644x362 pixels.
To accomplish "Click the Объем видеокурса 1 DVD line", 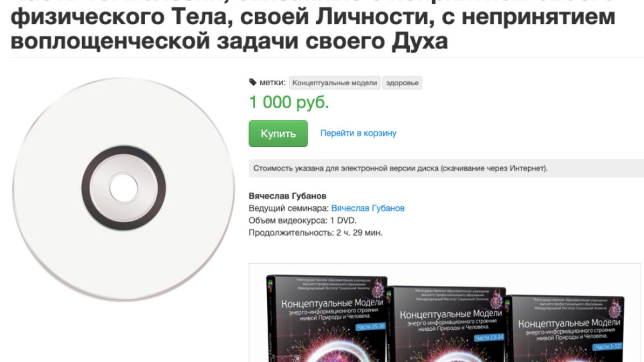I will point(302,220).
